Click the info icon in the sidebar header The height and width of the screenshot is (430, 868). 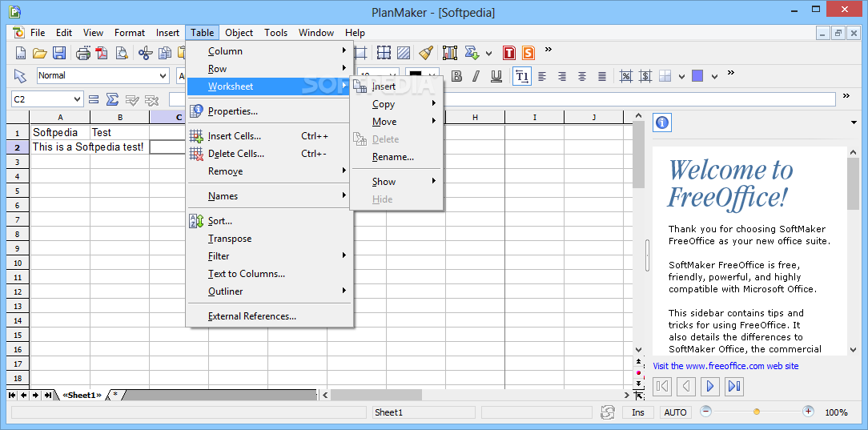(662, 123)
